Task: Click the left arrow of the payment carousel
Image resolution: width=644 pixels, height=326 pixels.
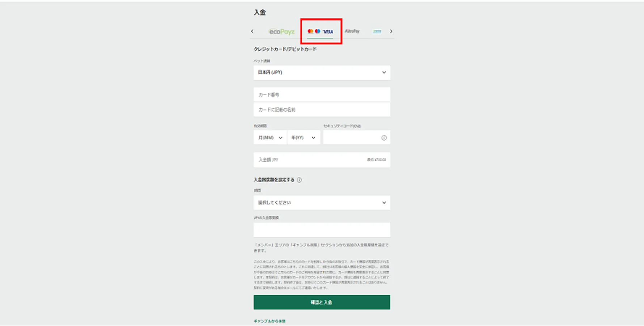Action: 252,31
